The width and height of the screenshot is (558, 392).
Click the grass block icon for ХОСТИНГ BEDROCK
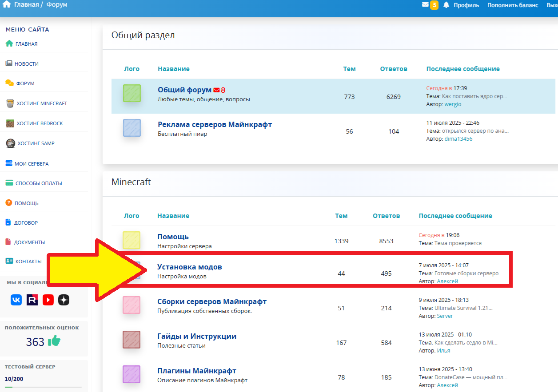coord(10,123)
